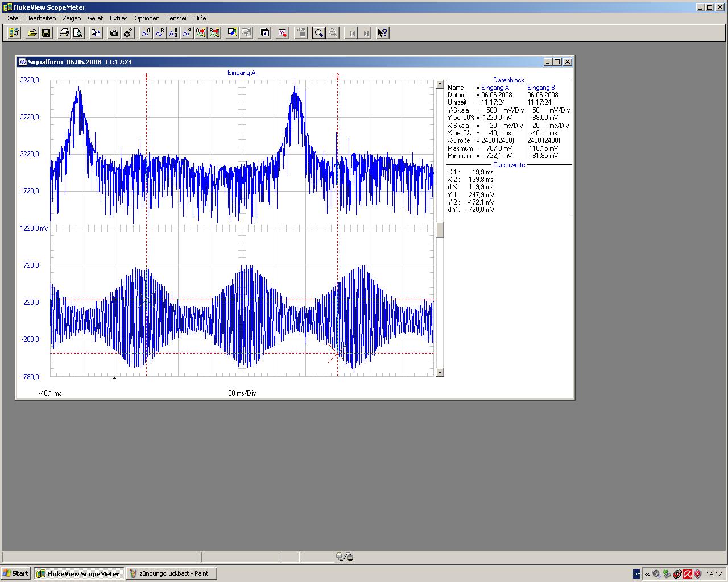Switch to the zündungdruckbatt Paint taskbar window
This screenshot has height=582, width=728.
pos(171,573)
